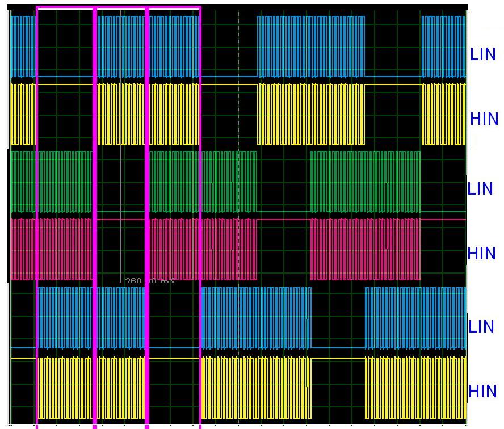The width and height of the screenshot is (504, 429).
Task: Click the topmost LIN channel label
Action: point(482,54)
